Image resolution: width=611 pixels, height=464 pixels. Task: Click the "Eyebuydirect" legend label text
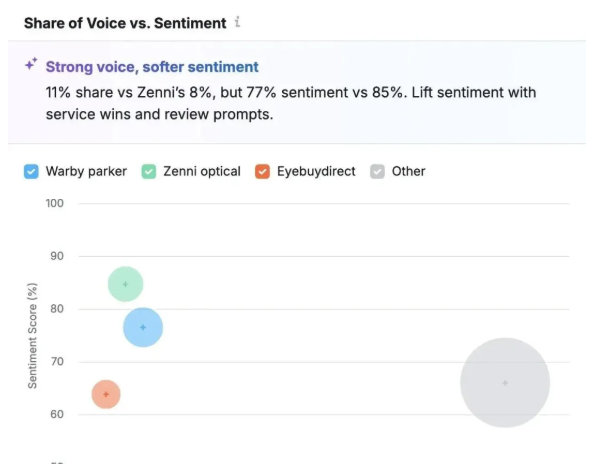point(316,171)
